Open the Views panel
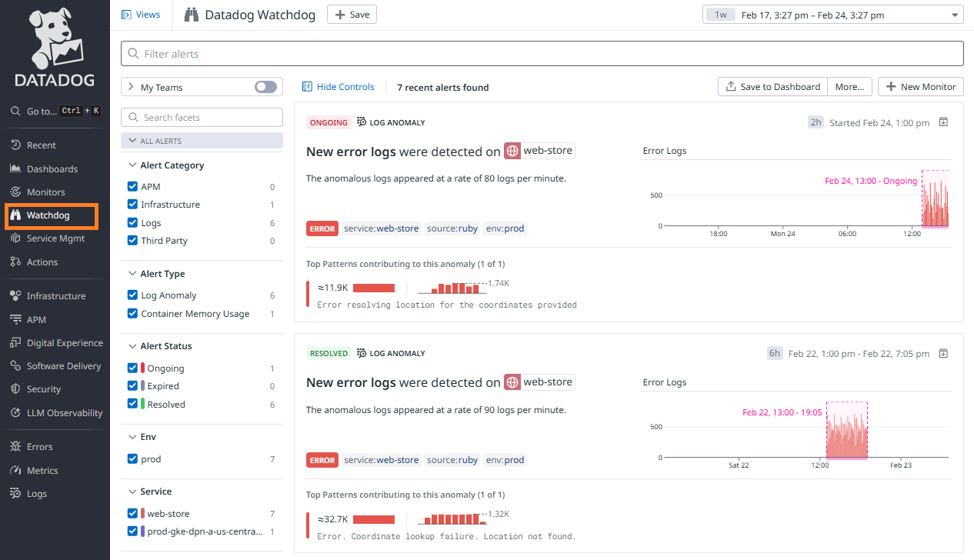The width and height of the screenshot is (974, 560). click(x=141, y=15)
